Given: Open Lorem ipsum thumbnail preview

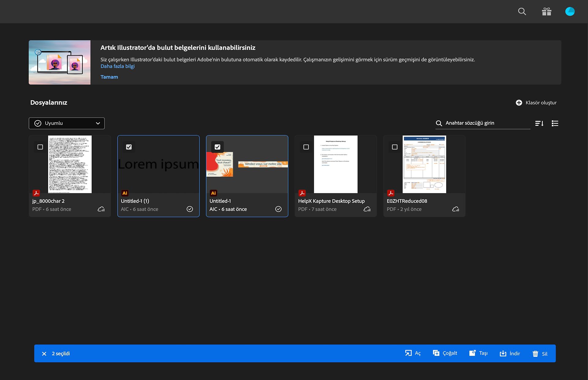Looking at the screenshot, I should click(158, 164).
